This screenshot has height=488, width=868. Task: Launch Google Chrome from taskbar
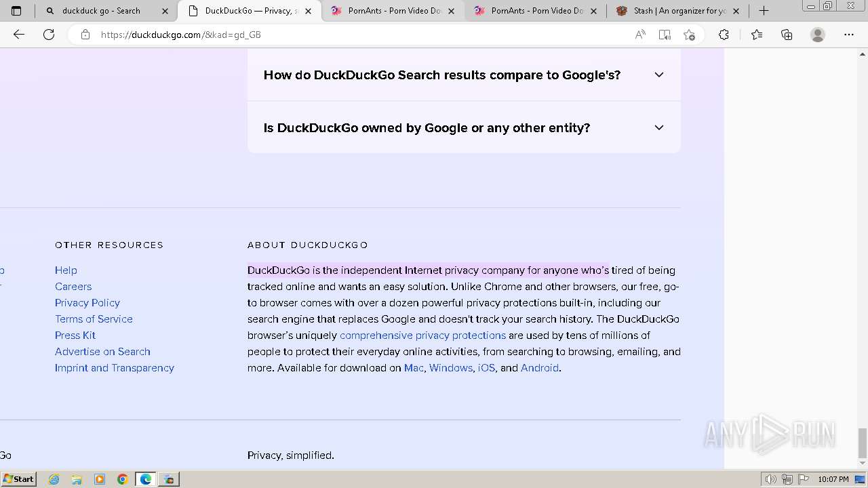[x=123, y=479]
